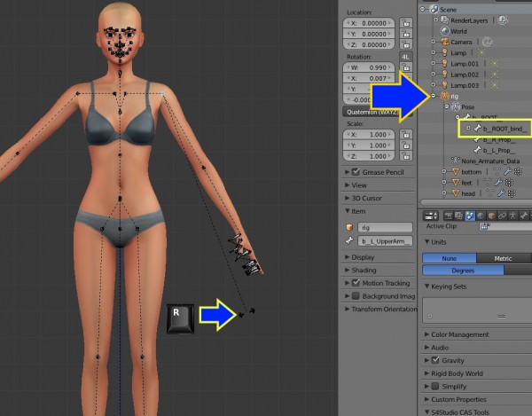This screenshot has height=416, width=532.
Task: Click lock icon beside Location X
Action: [405, 23]
